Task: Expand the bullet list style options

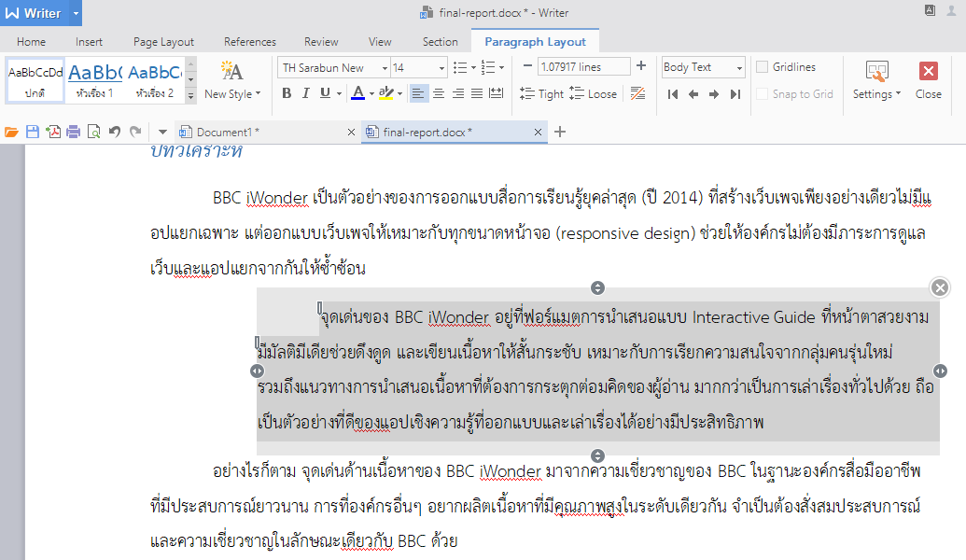Action: [x=473, y=68]
